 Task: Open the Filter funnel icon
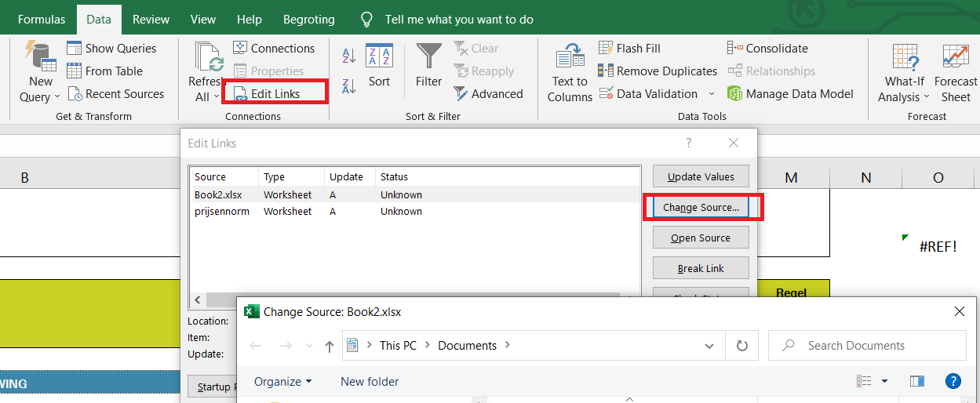tap(428, 58)
